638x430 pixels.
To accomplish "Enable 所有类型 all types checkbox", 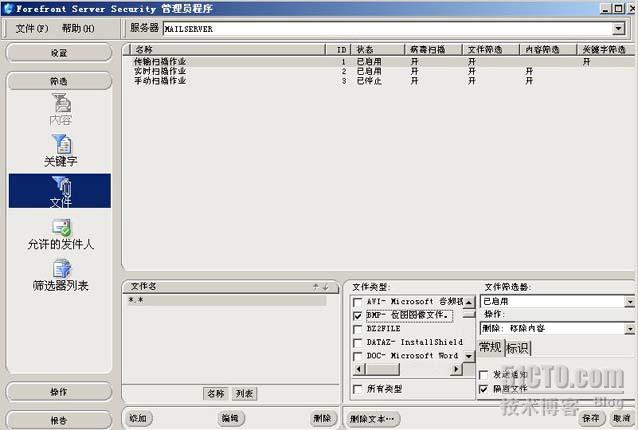I will pos(358,389).
